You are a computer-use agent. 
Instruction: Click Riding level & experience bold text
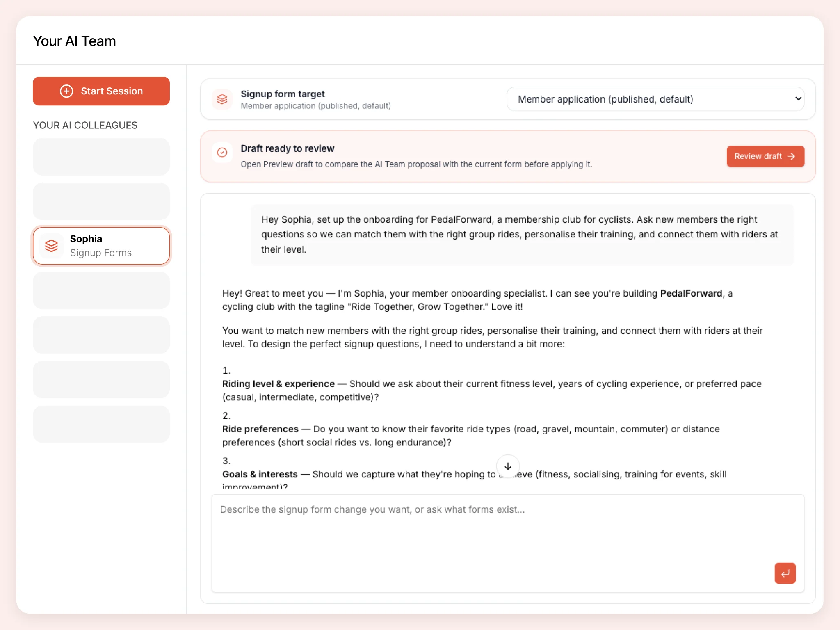[x=278, y=384]
